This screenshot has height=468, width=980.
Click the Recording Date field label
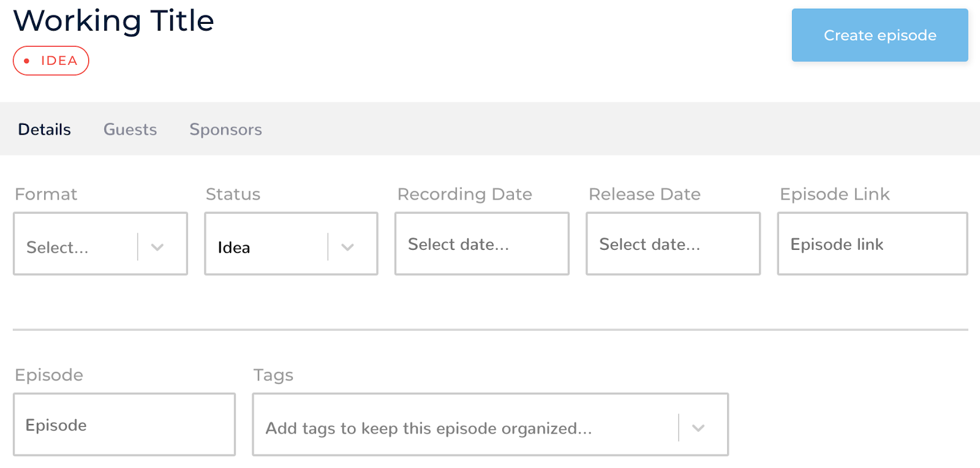click(x=464, y=194)
